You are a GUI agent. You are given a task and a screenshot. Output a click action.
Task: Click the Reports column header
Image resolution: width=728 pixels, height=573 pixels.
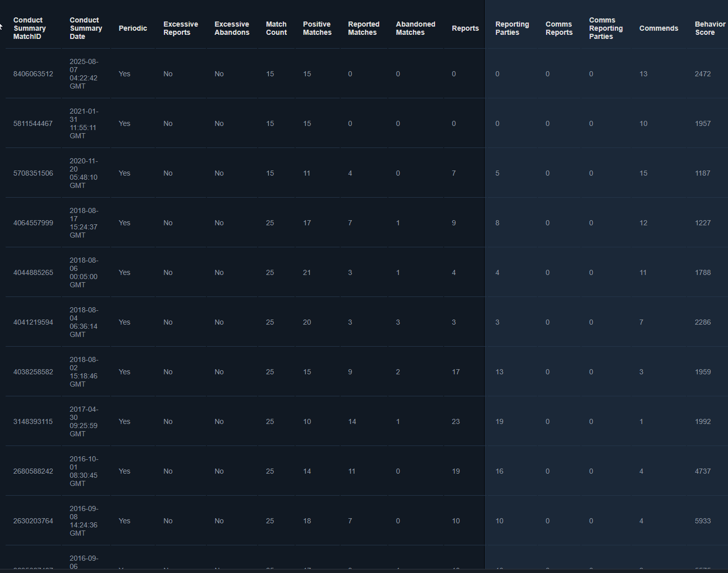pyautogui.click(x=465, y=28)
